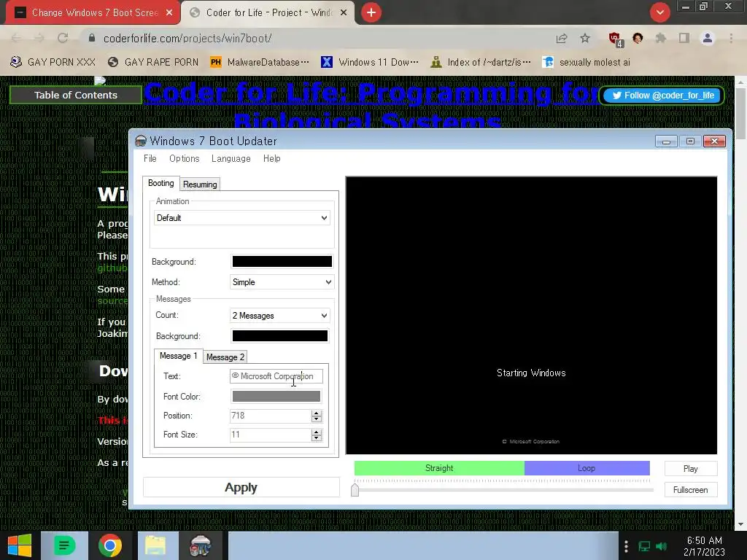Open the green notes app in taskbar
This screenshot has width=747, height=560.
pyautogui.click(x=64, y=545)
